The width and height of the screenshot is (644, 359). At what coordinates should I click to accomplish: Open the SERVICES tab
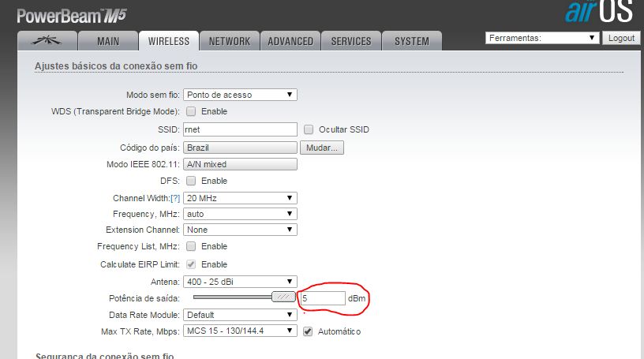pos(351,41)
